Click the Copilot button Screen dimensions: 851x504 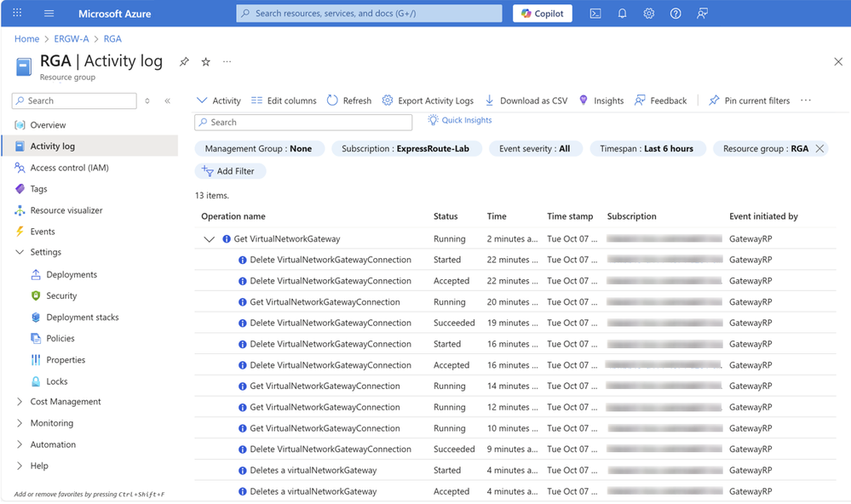point(542,14)
